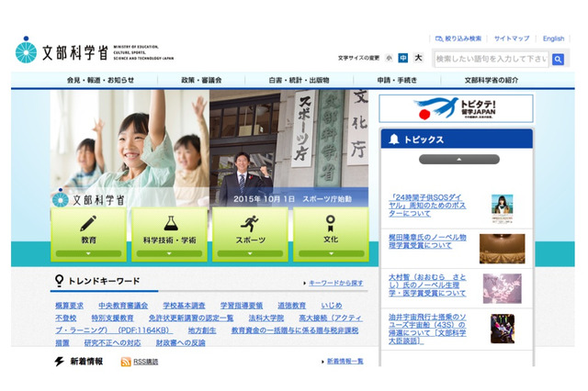Click the flask icon for 科学技術・学術
The height and width of the screenshot is (391, 588).
coord(170,224)
